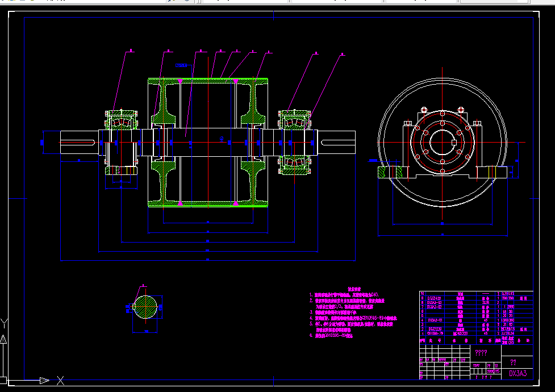Select the outermost drum circle in side view
This screenshot has width=555, height=392.
tap(442, 143)
